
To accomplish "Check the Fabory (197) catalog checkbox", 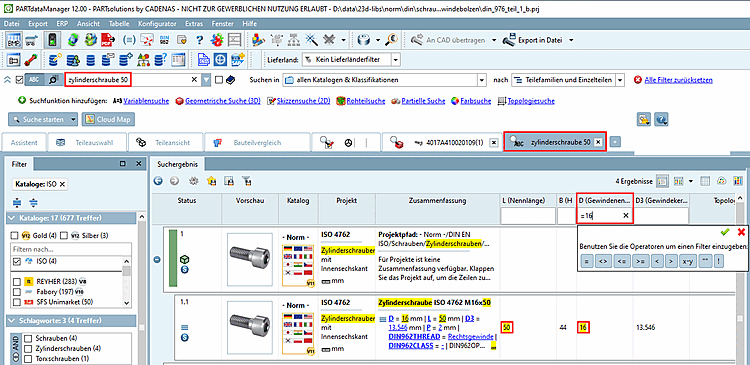I will pyautogui.click(x=17, y=291).
